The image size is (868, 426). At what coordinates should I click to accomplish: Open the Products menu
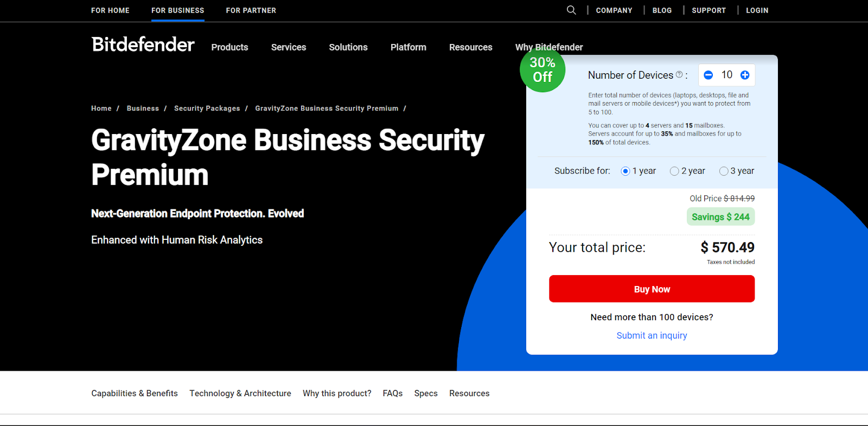(x=229, y=47)
